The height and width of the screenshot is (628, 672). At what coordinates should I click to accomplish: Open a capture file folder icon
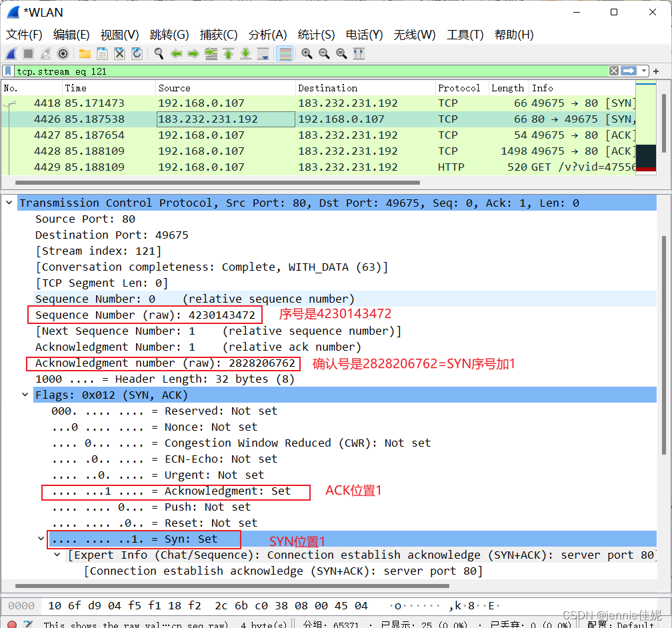[x=85, y=53]
